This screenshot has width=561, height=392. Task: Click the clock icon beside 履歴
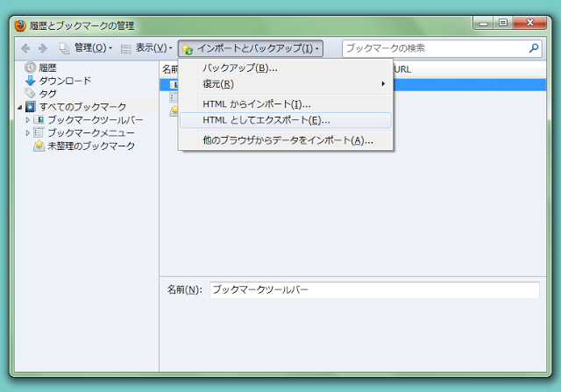30,68
